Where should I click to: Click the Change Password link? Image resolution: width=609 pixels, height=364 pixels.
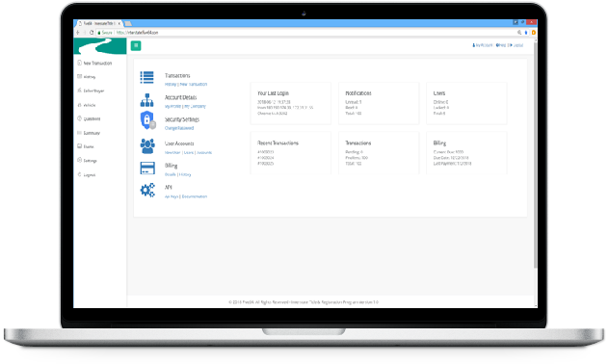[x=179, y=128]
